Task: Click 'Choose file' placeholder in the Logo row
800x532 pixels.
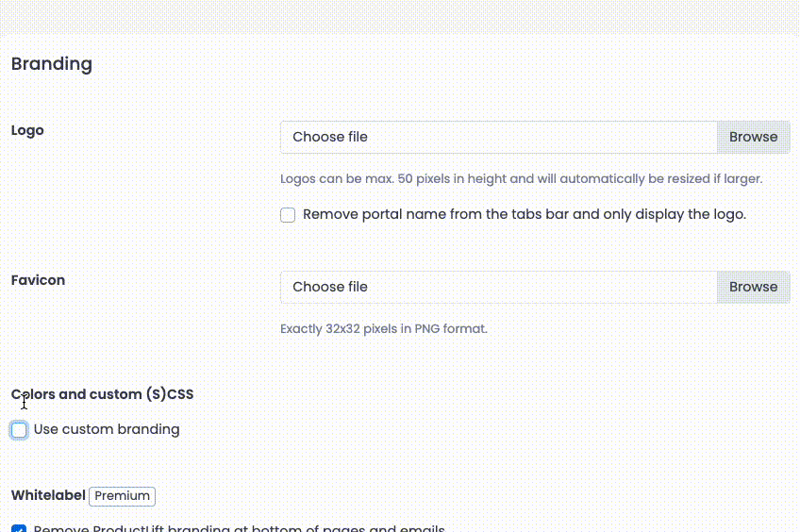Action: (330, 137)
